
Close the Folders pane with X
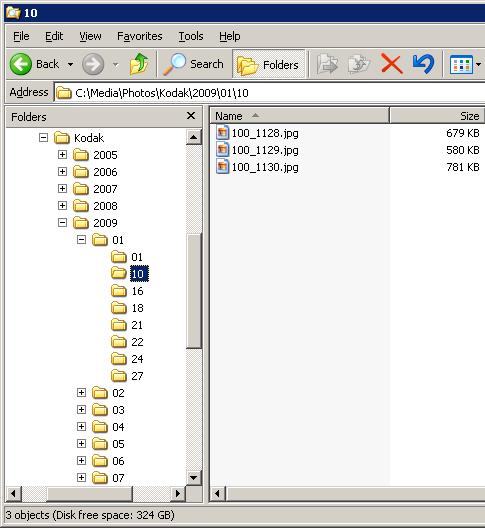pyautogui.click(x=191, y=116)
